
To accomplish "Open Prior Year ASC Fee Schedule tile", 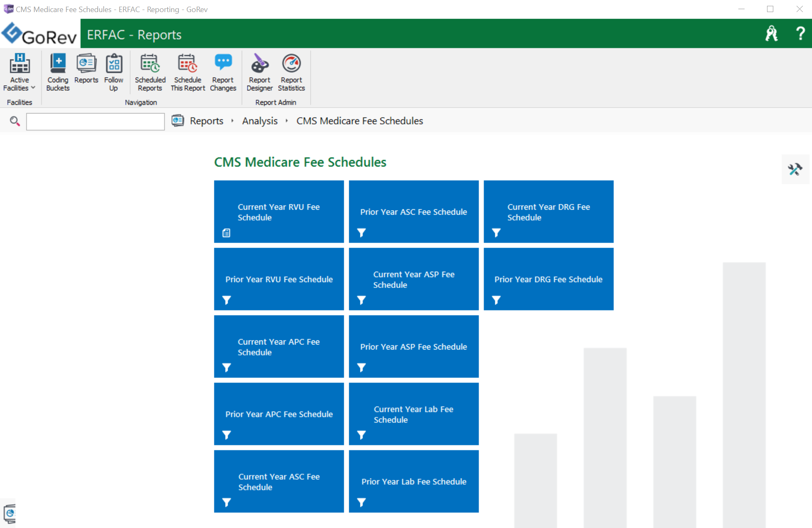I will point(414,211).
